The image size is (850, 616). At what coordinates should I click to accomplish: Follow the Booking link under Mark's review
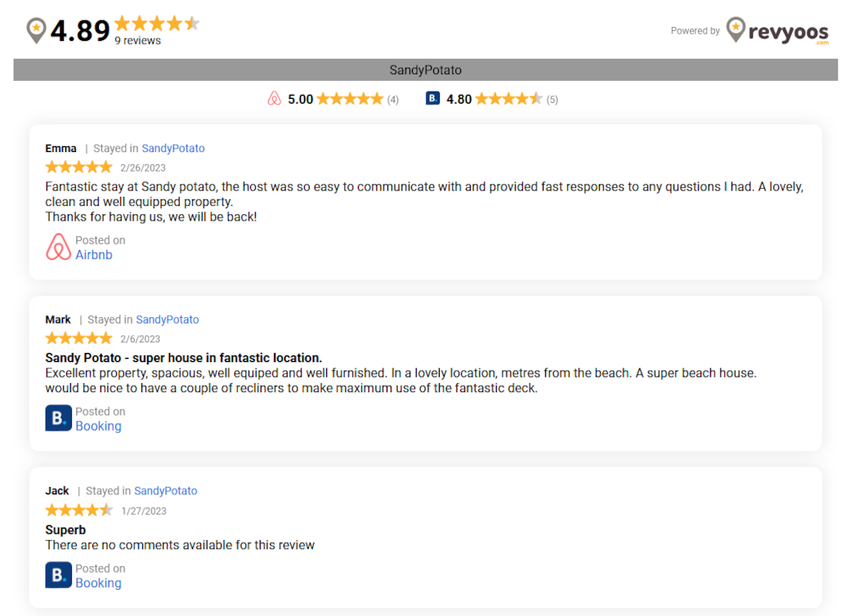(x=98, y=426)
